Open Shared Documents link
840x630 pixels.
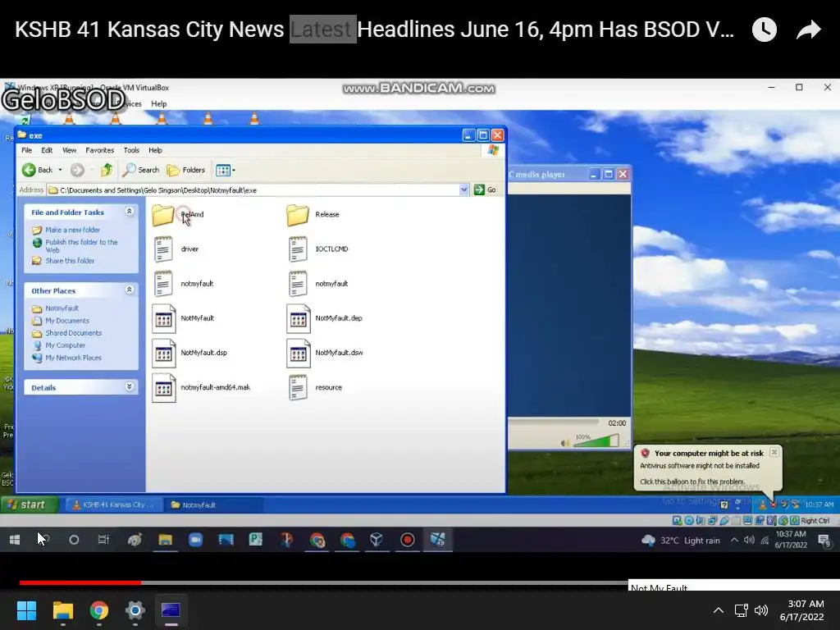[73, 333]
